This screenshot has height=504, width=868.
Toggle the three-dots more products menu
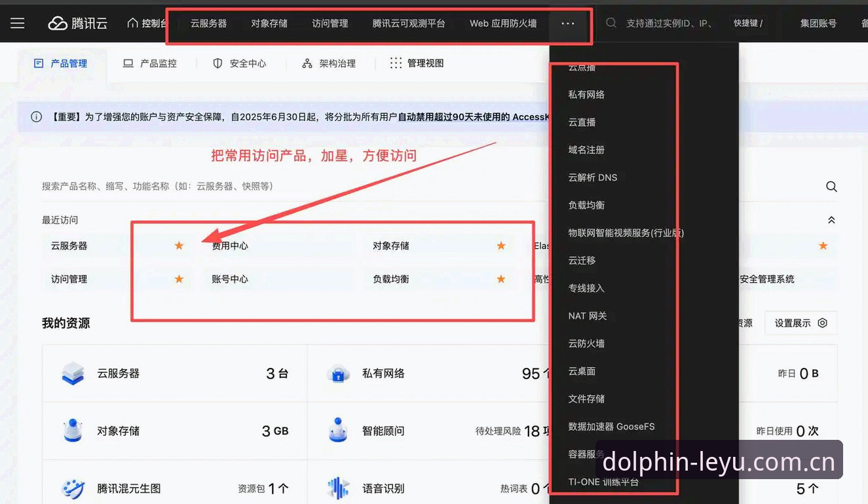click(568, 23)
